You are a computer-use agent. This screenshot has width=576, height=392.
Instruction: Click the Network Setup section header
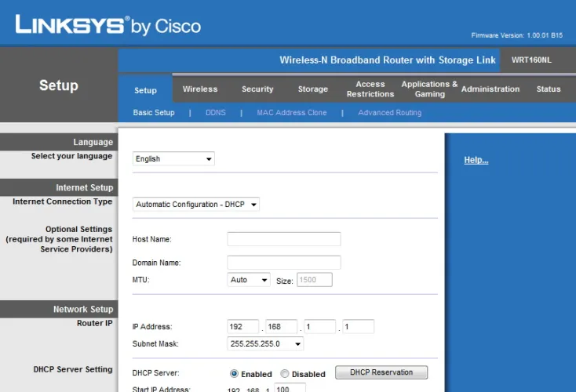point(59,310)
